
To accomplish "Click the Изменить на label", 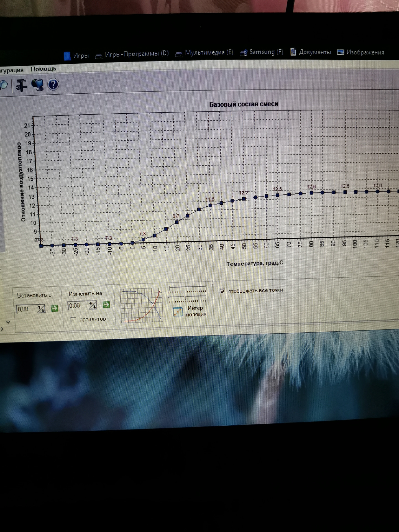I will tap(85, 293).
